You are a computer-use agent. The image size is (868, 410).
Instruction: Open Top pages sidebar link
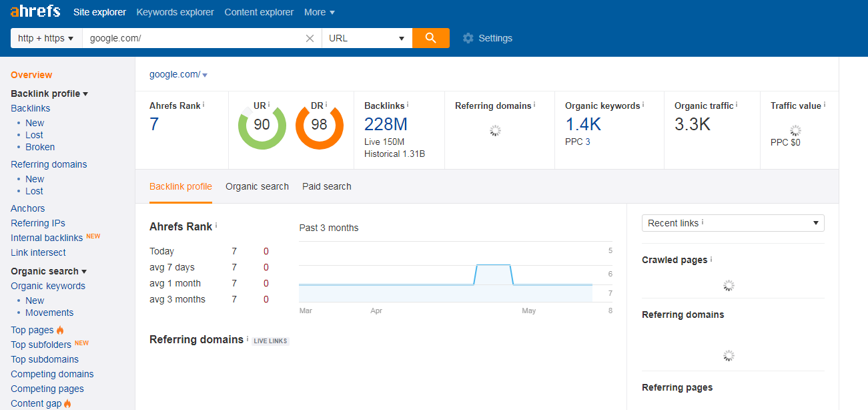32,330
